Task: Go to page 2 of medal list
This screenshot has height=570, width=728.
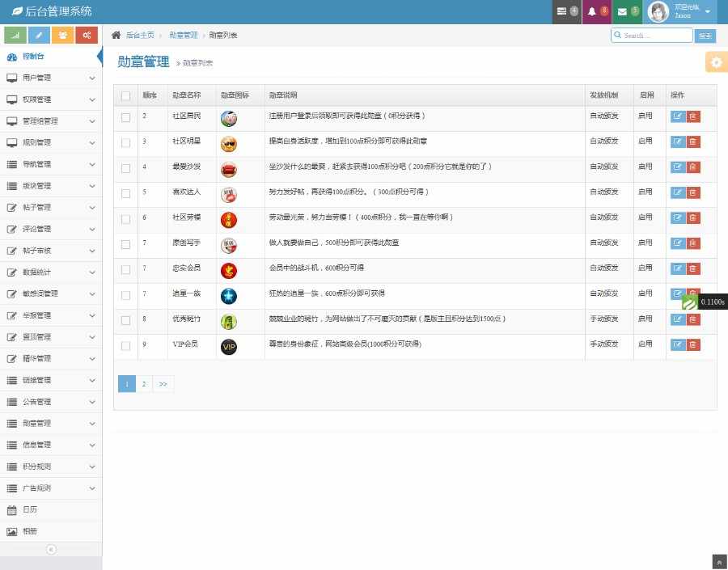Action: click(x=144, y=384)
